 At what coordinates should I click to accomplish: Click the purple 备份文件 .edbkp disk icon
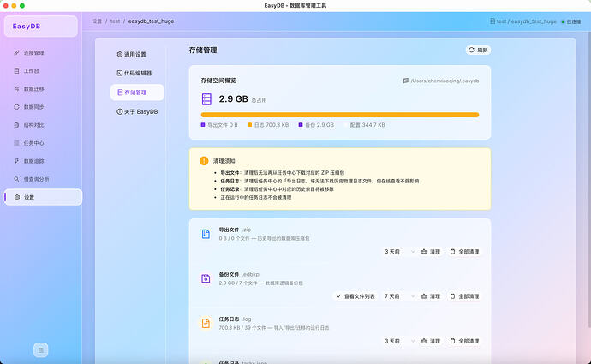point(206,279)
